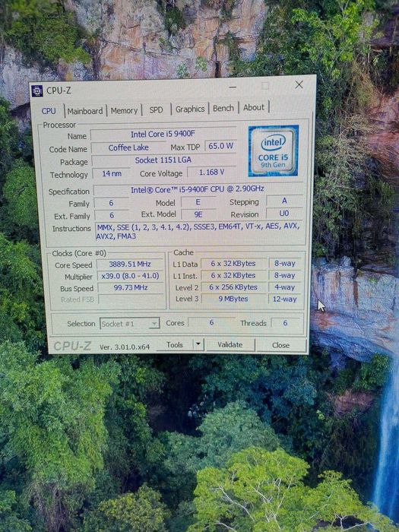Click the Revision value U0
Viewport: 399px width, 532px height.
click(284, 214)
